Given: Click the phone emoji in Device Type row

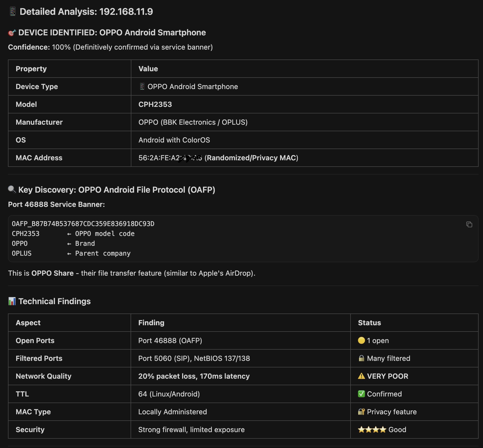Looking at the screenshot, I should click(142, 87).
